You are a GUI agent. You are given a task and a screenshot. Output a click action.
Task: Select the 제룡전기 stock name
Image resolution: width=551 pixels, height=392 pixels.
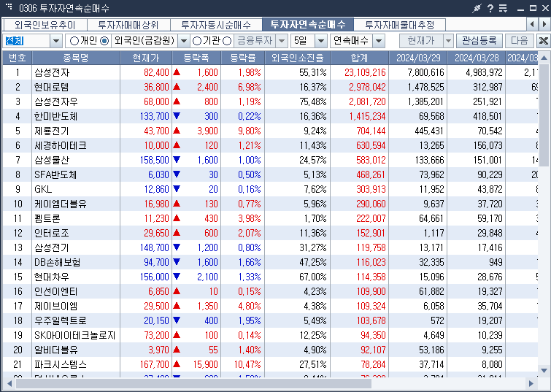click(52, 131)
